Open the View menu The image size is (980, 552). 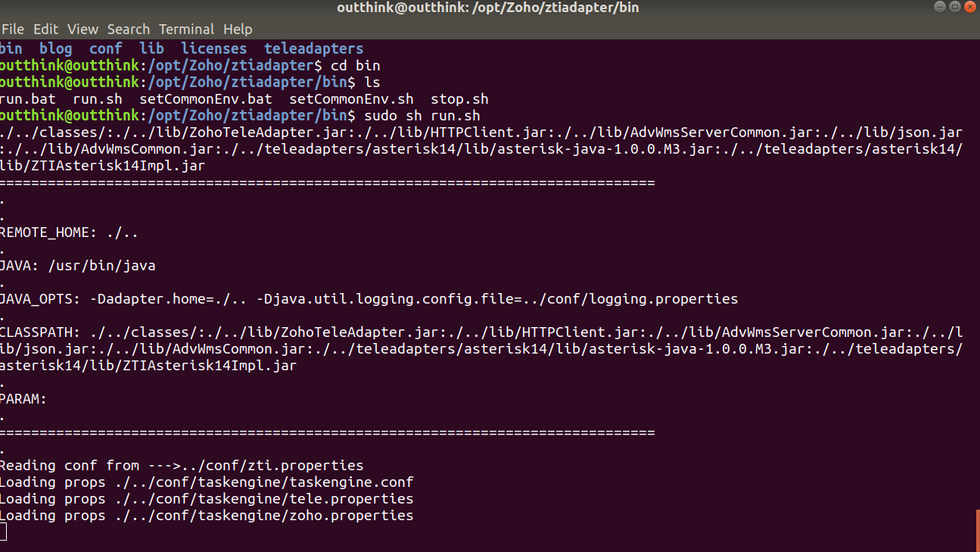[83, 30]
